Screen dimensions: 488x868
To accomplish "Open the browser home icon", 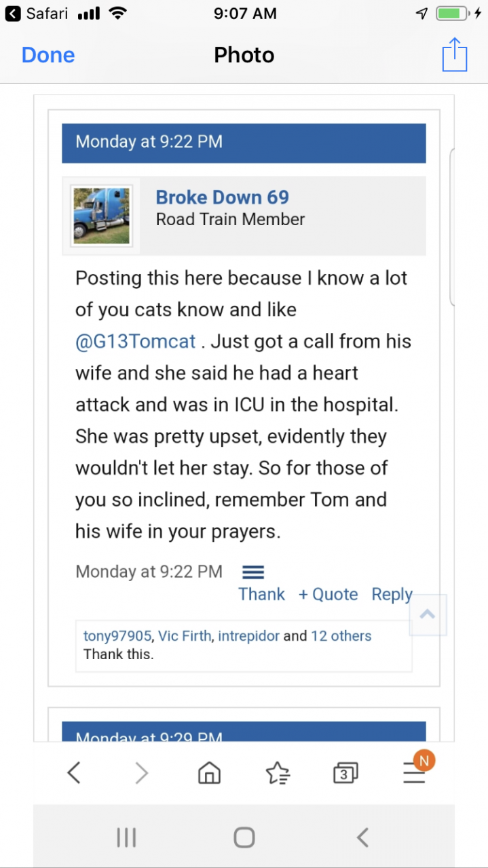I will 209,772.
